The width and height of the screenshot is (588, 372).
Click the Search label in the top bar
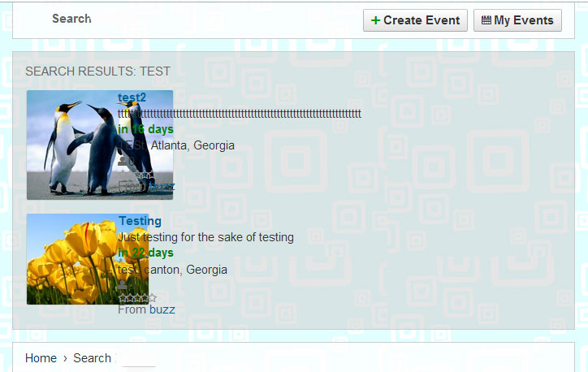[x=71, y=19]
